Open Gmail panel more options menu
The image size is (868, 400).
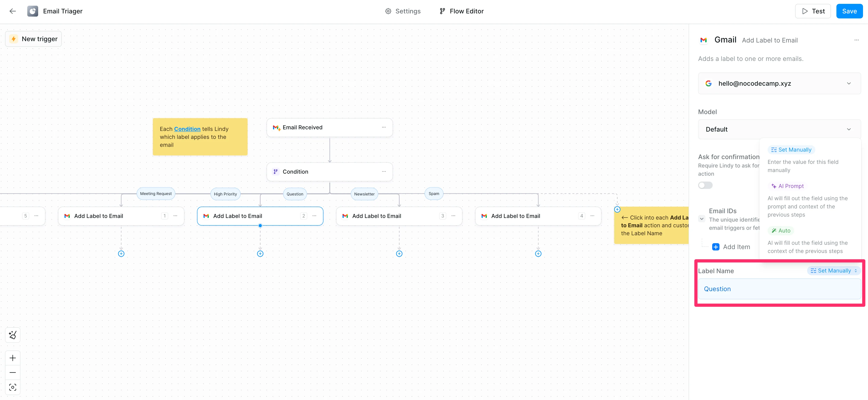856,40
